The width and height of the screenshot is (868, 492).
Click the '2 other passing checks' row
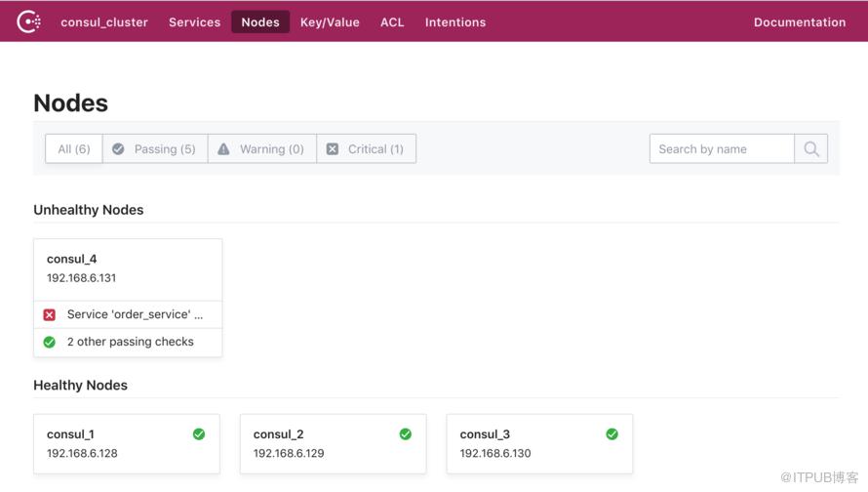click(128, 342)
